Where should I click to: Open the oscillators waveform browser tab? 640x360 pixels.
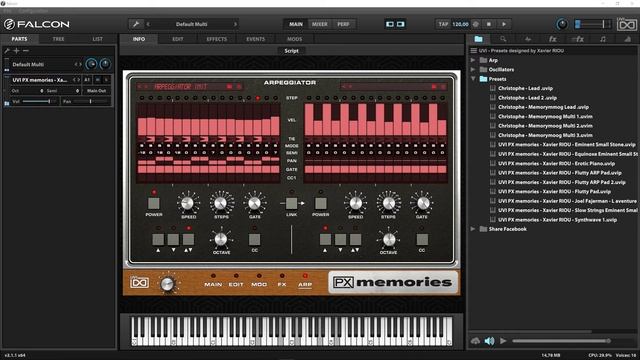point(528,39)
